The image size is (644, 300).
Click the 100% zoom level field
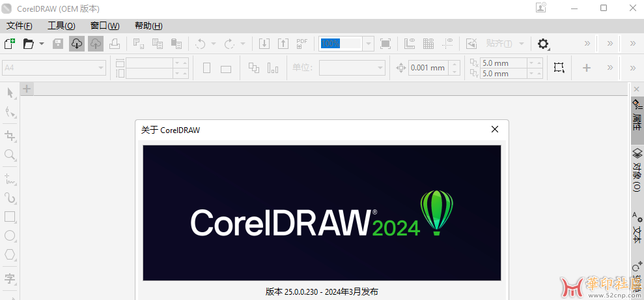(x=341, y=44)
